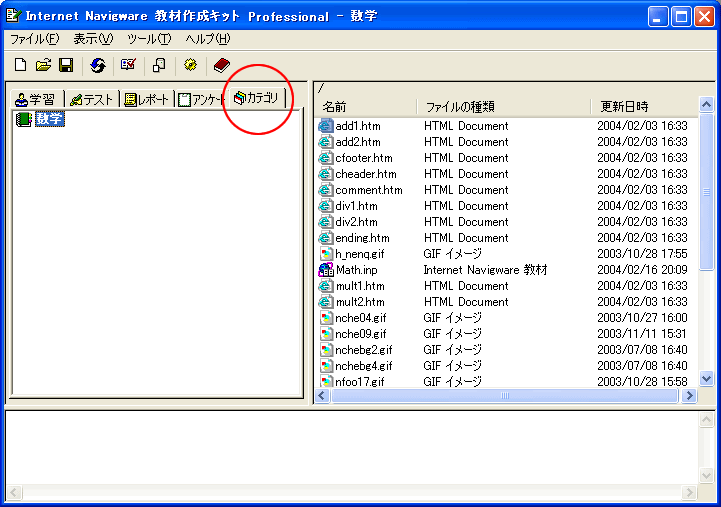Click the ending.htm file icon
Image resolution: width=721 pixels, height=507 pixels.
tap(326, 238)
